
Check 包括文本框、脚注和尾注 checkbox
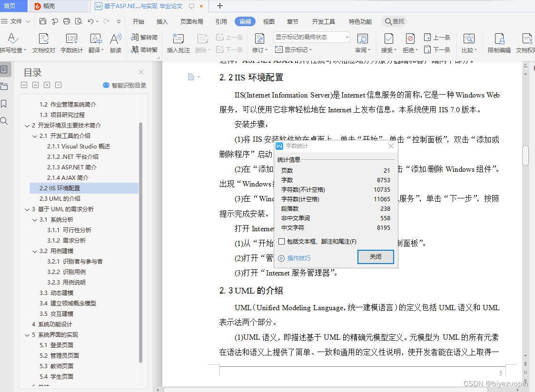click(281, 242)
